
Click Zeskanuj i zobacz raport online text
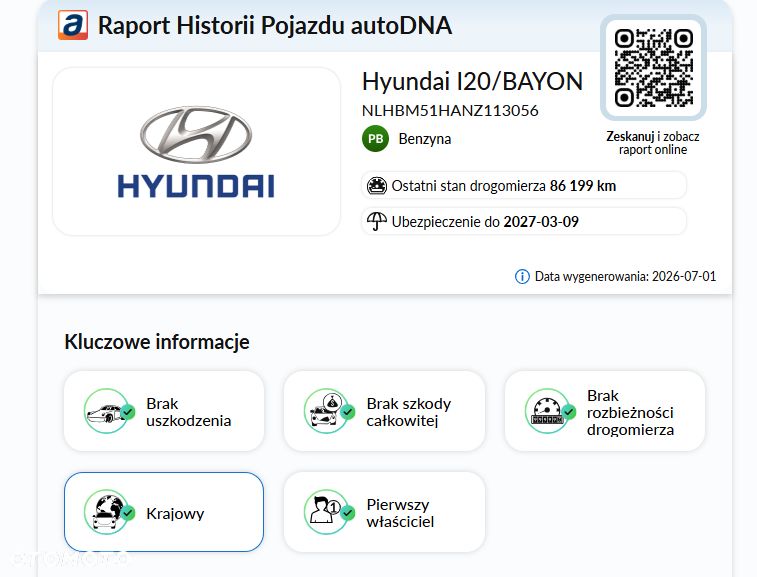pos(653,143)
